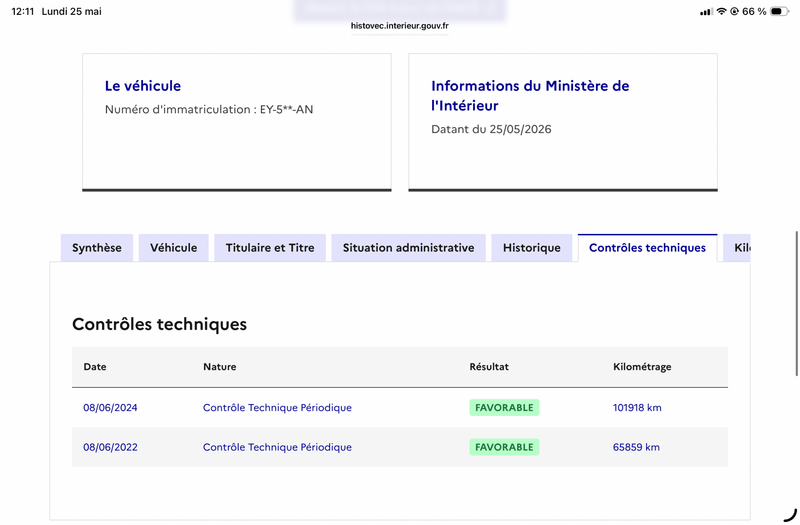Click the 101918 km mileage value
The width and height of the screenshot is (800, 525).
point(637,408)
